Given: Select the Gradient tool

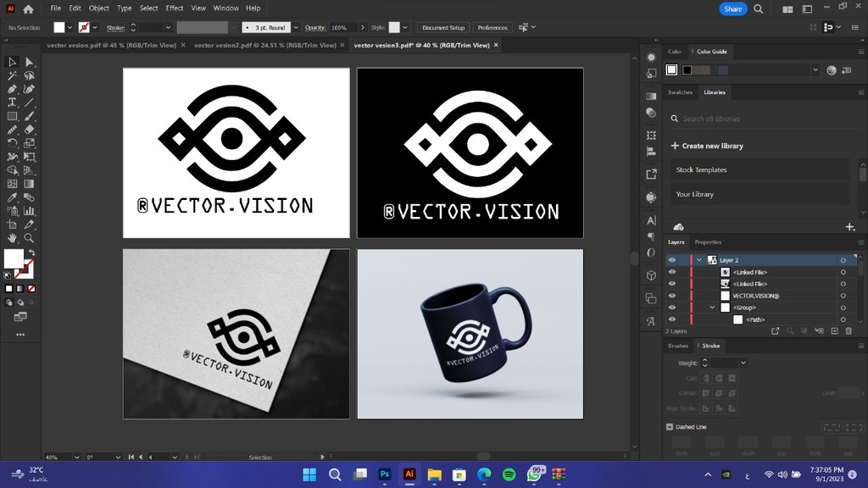Looking at the screenshot, I should pyautogui.click(x=30, y=184).
